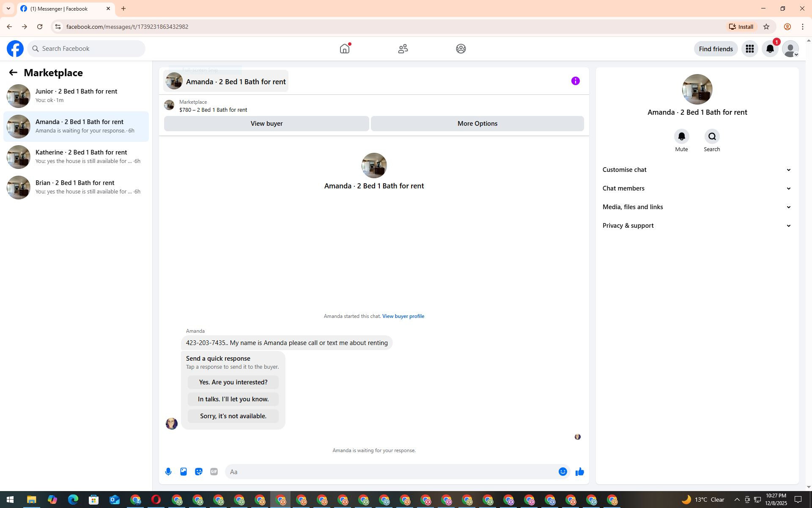Expand the Privacy & support section
The height and width of the screenshot is (508, 812).
697,226
